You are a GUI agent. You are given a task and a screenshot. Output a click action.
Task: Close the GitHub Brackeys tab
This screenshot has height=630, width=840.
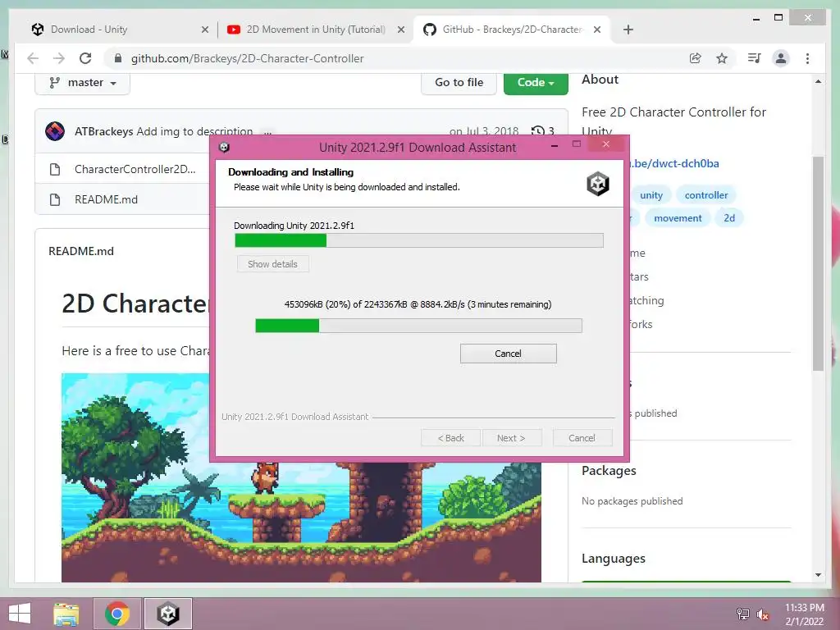tap(597, 30)
